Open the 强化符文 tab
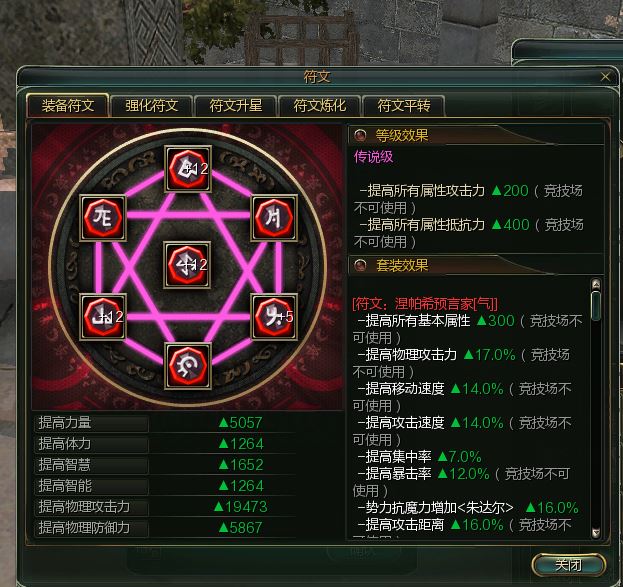 coord(152,106)
